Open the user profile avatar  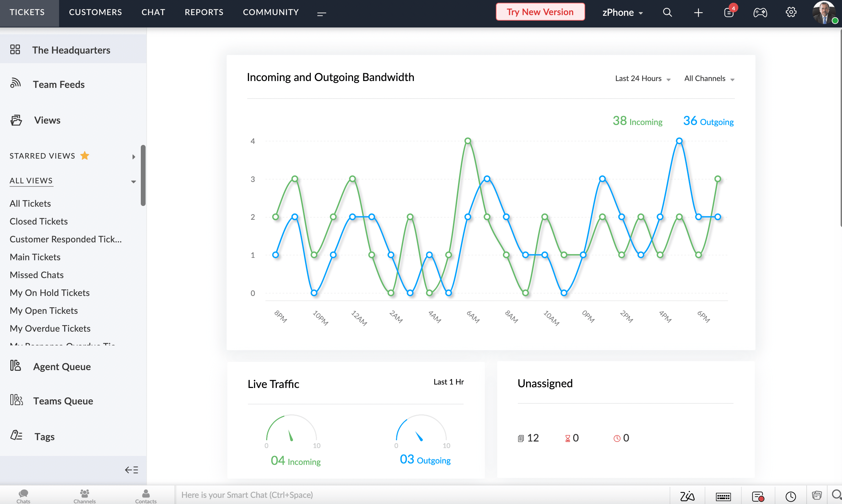(x=824, y=13)
